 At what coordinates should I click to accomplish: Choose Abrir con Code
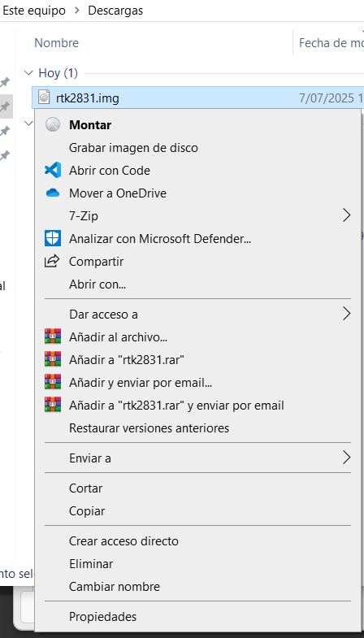tap(197, 171)
